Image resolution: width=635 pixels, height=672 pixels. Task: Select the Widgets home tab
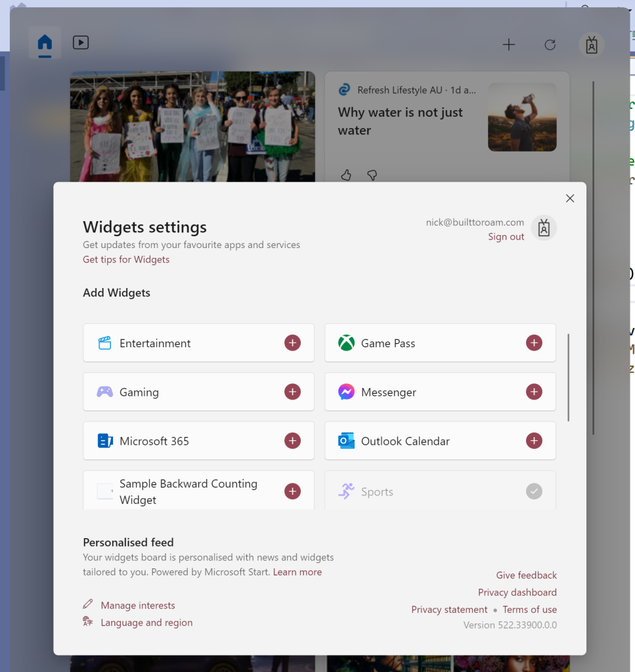[x=45, y=42]
